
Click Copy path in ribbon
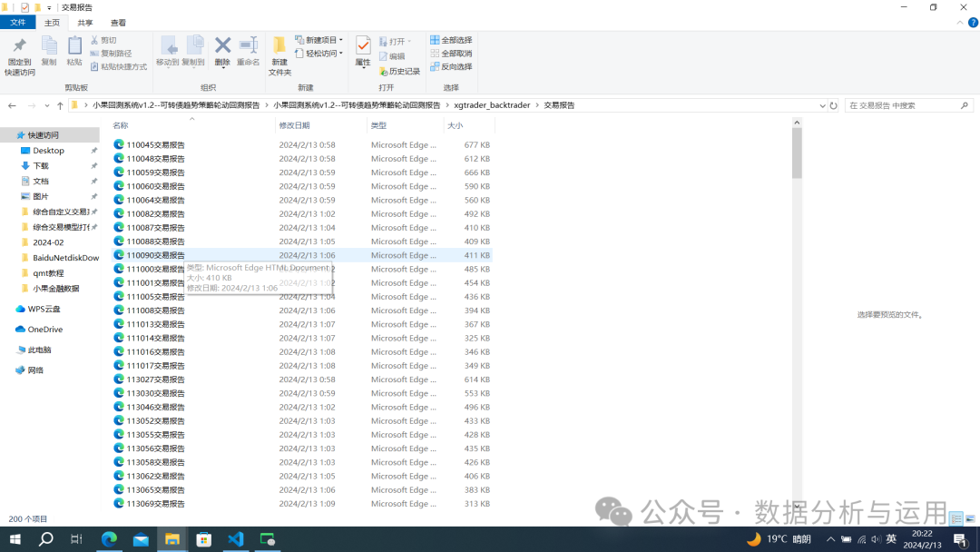click(112, 54)
